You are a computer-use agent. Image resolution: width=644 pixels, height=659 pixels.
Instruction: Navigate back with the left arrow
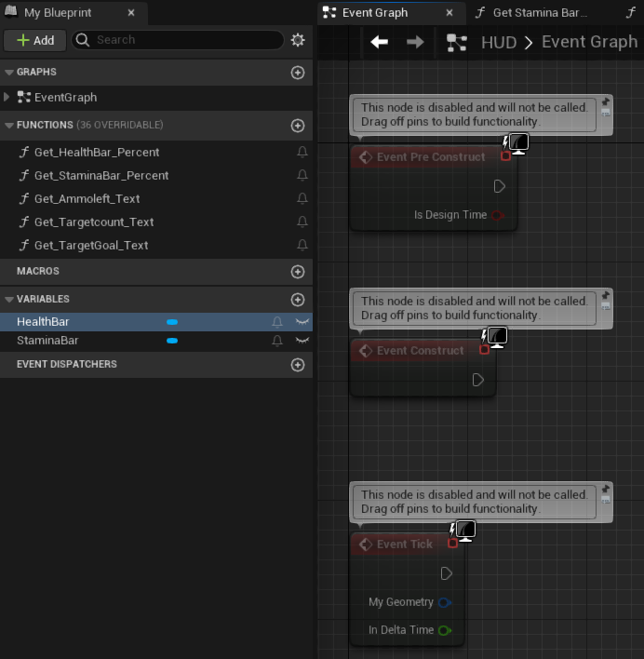click(x=380, y=42)
